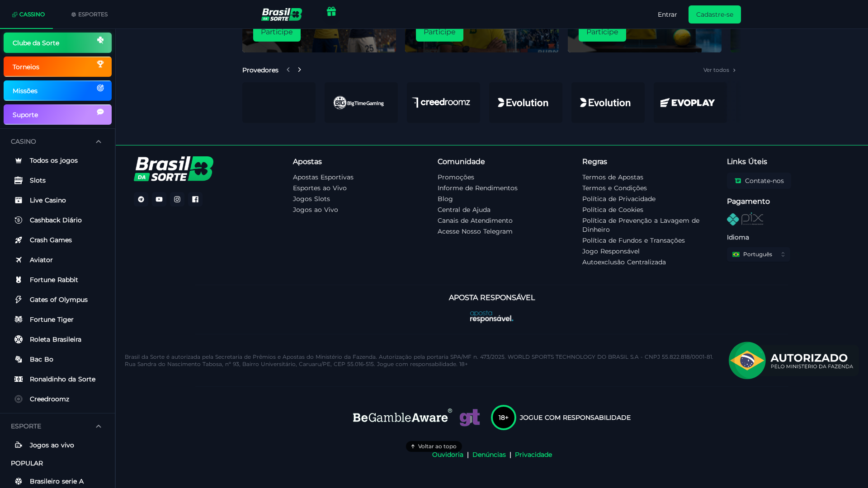Screen dimensions: 868x488
Task: Click the Pix payment logo
Action: coord(745,219)
